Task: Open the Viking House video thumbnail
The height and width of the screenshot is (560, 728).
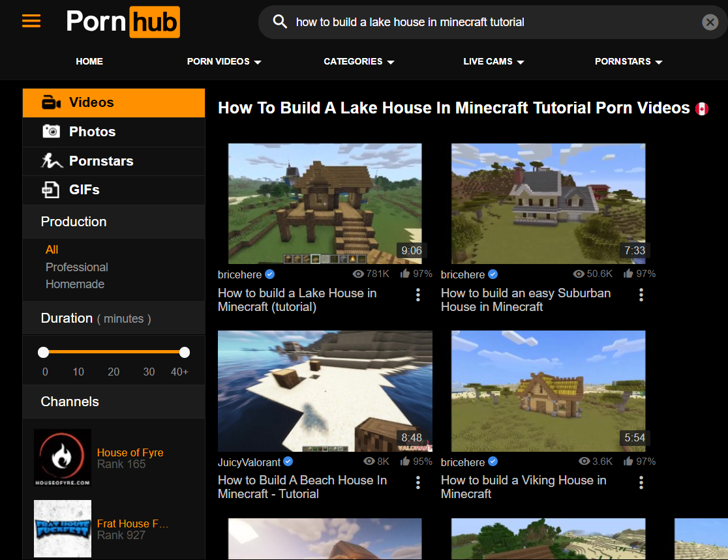Action: 549,391
